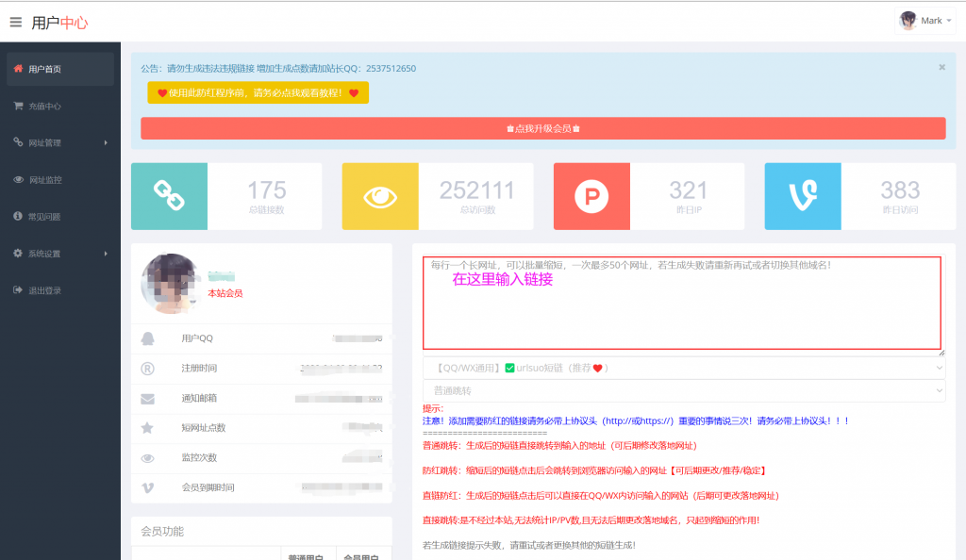This screenshot has width=966, height=560.
Task: Click the red P icon on 昨日IP card
Action: pyautogui.click(x=591, y=196)
